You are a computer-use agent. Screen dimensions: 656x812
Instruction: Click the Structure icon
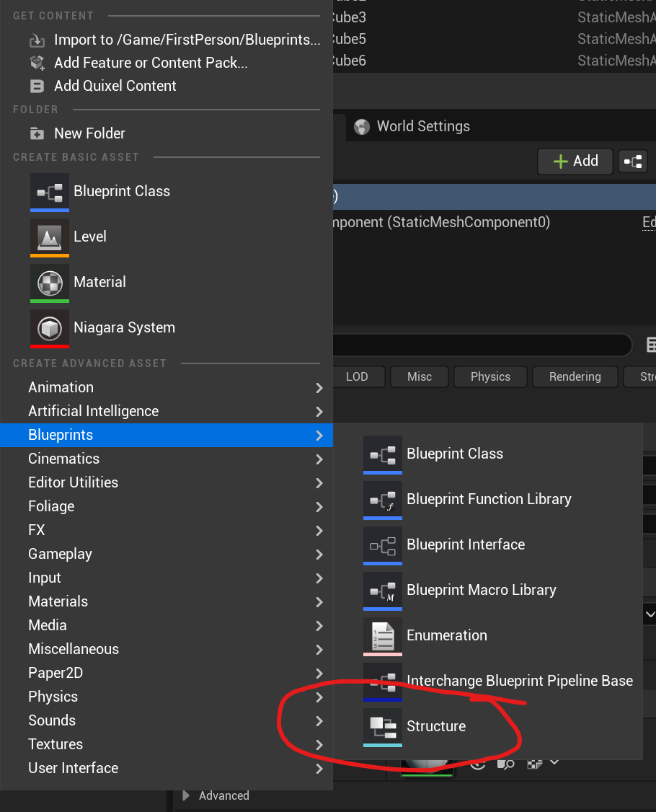(x=383, y=728)
